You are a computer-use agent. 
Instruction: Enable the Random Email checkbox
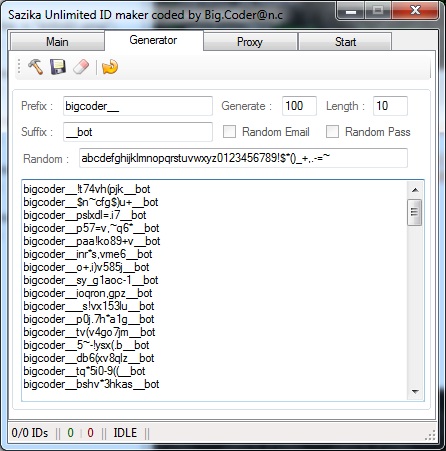(x=229, y=131)
